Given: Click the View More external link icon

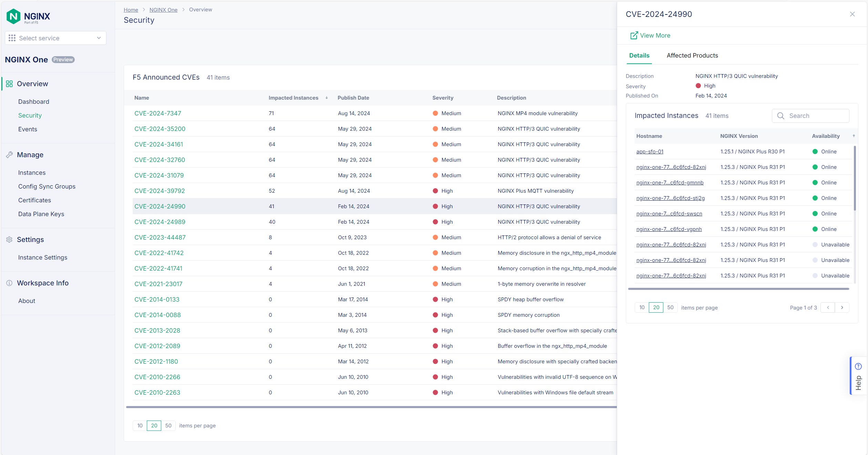Looking at the screenshot, I should tap(634, 36).
